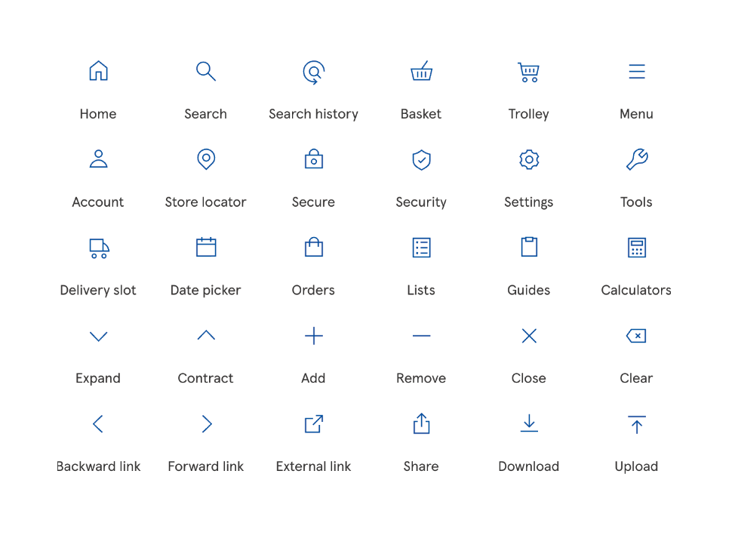735x560 pixels.
Task: Click the 'Security' label text
Action: point(421,202)
